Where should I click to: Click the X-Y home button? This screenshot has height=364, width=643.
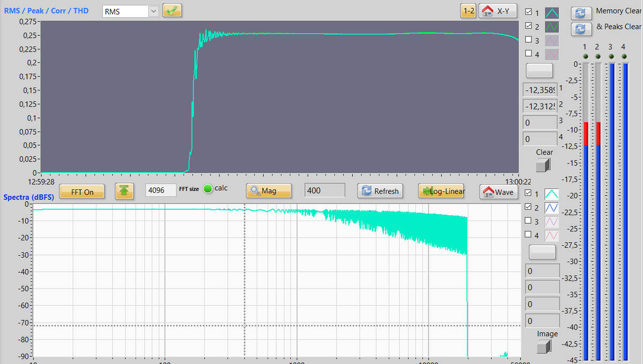click(497, 11)
